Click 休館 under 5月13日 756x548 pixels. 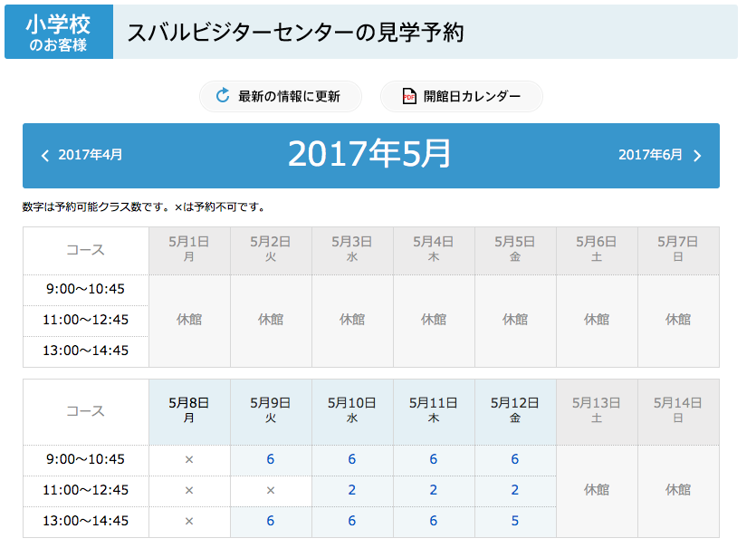point(597,490)
